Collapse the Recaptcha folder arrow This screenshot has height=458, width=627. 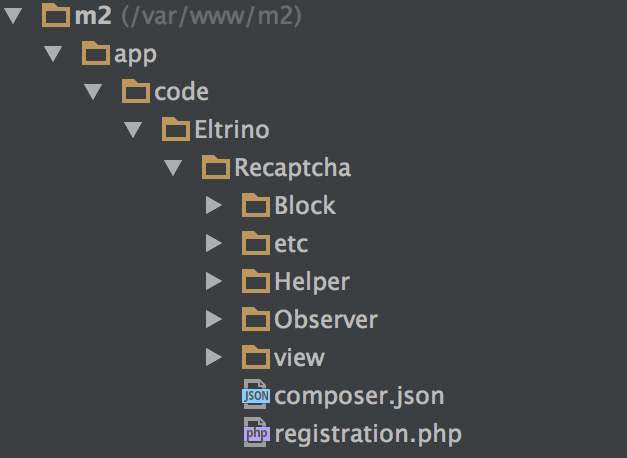click(x=172, y=168)
